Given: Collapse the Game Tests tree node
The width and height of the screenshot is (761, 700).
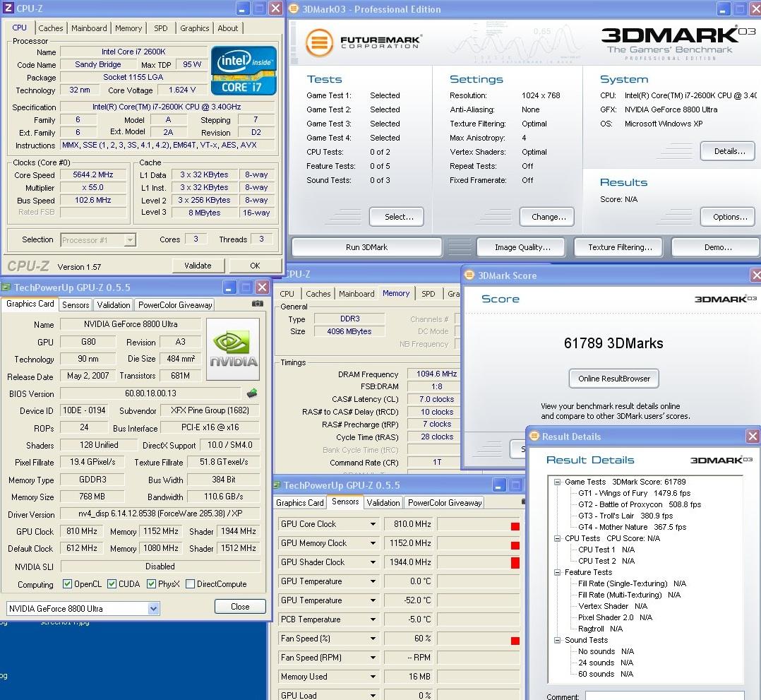Looking at the screenshot, I should click(x=557, y=482).
